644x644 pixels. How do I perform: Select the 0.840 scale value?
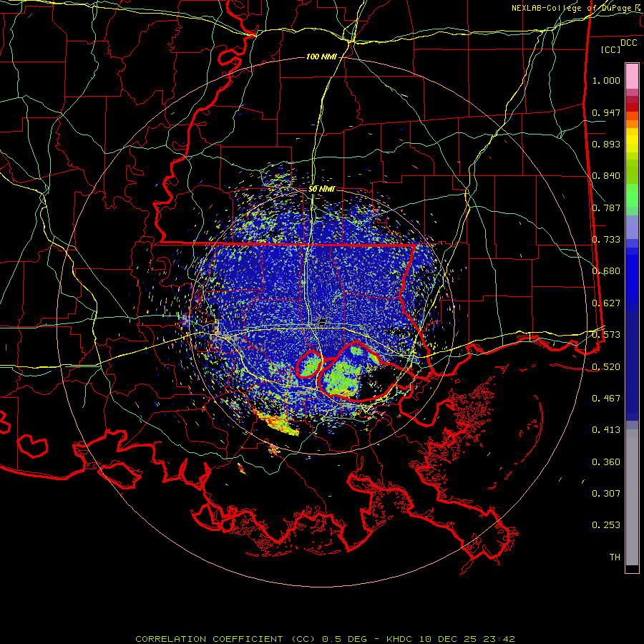606,176
